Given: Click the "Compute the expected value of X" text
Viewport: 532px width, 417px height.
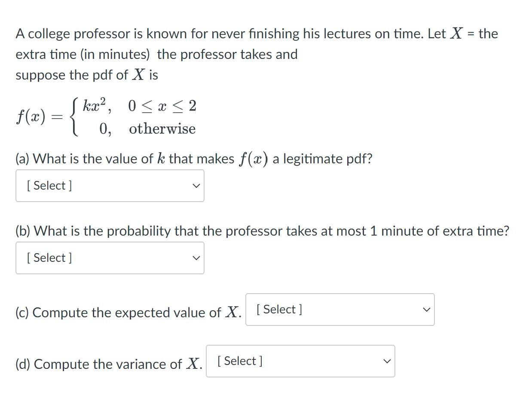Looking at the screenshot, I should pos(128,313).
